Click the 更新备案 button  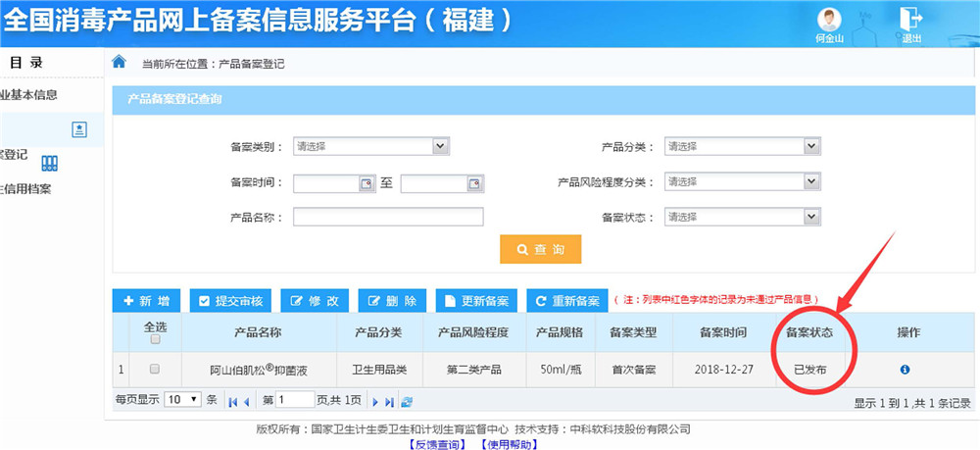(x=477, y=301)
